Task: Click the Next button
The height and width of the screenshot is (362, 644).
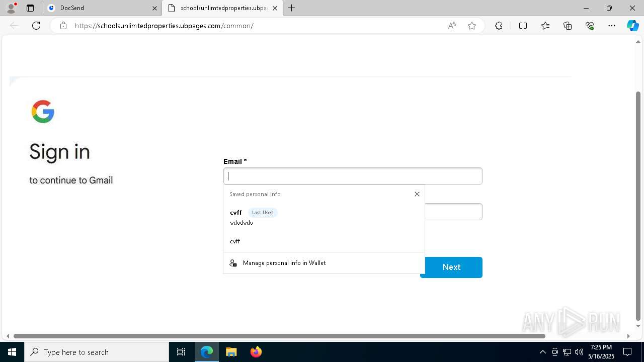Action: pos(451,267)
